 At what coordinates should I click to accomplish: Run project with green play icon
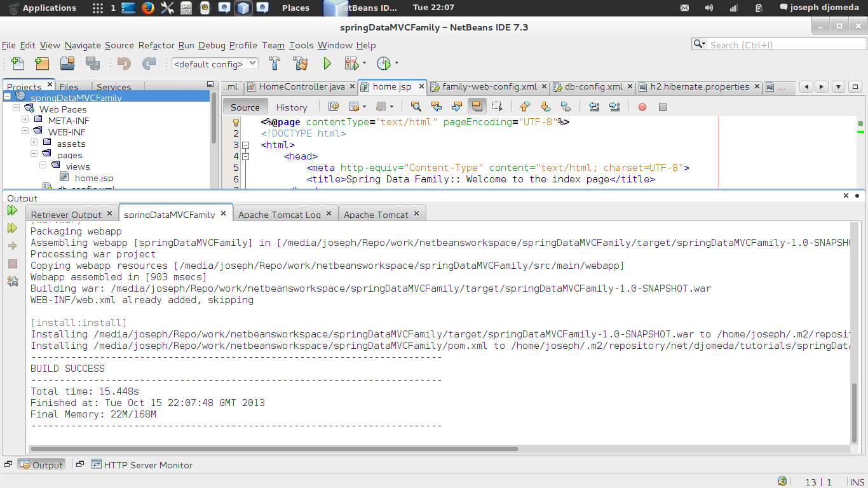[x=327, y=64]
